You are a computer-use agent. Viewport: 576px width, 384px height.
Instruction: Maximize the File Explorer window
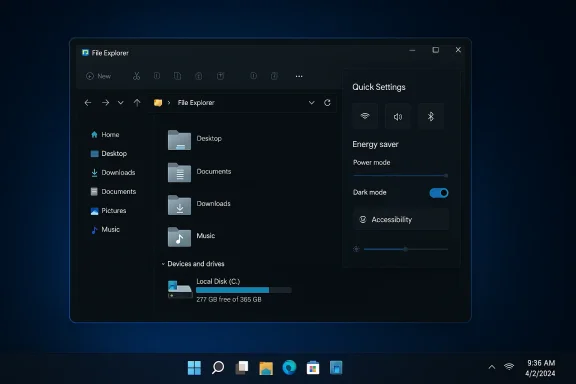[436, 50]
